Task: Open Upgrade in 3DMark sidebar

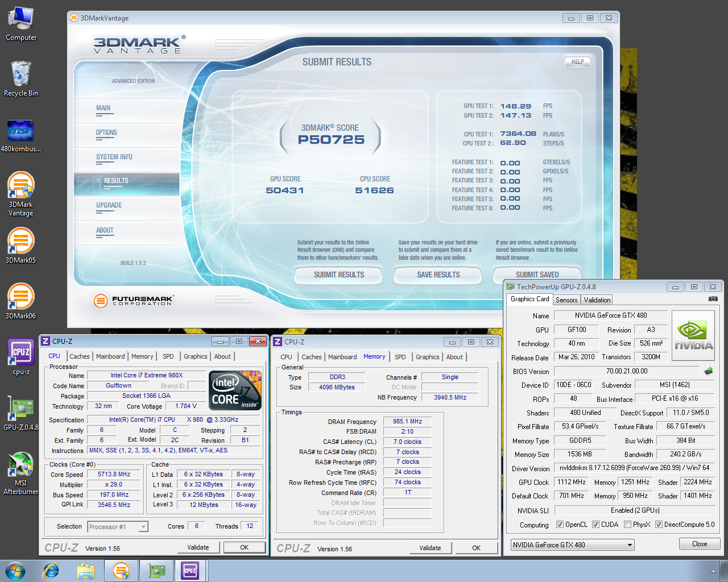Action: click(109, 205)
